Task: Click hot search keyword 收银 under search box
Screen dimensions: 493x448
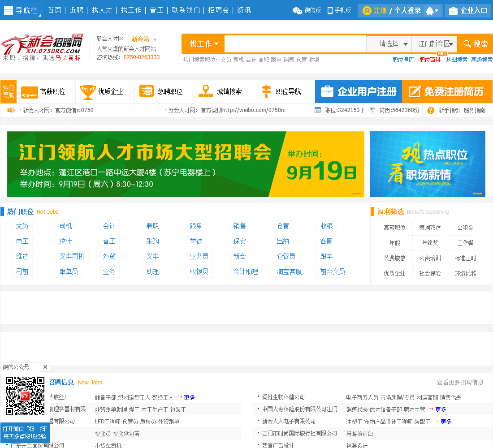Action: pos(314,60)
